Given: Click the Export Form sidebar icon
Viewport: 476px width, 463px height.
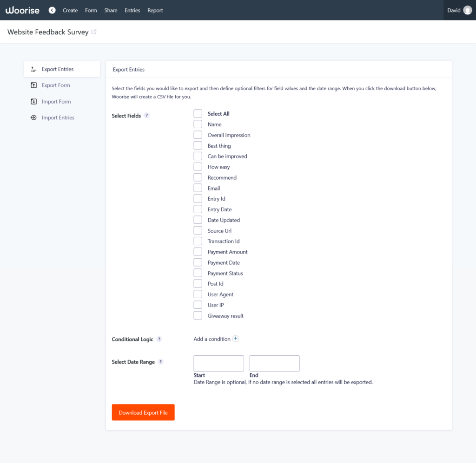Looking at the screenshot, I should click(x=33, y=85).
